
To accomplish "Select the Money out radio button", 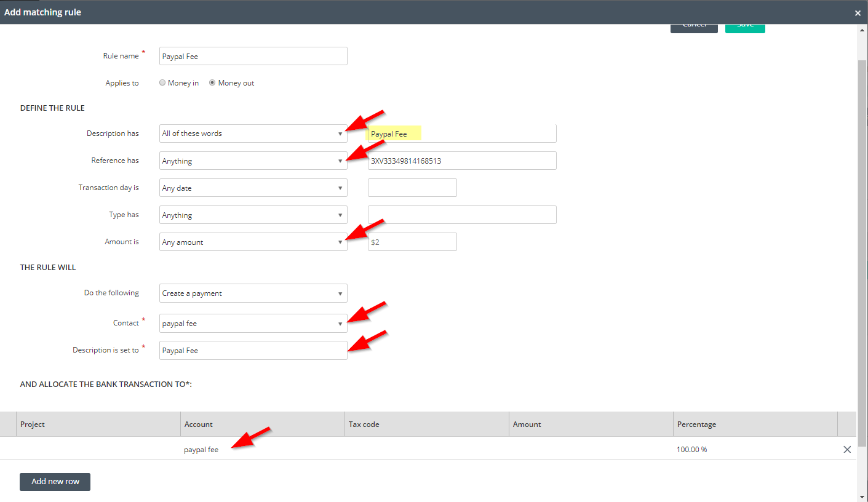I will pos(212,82).
